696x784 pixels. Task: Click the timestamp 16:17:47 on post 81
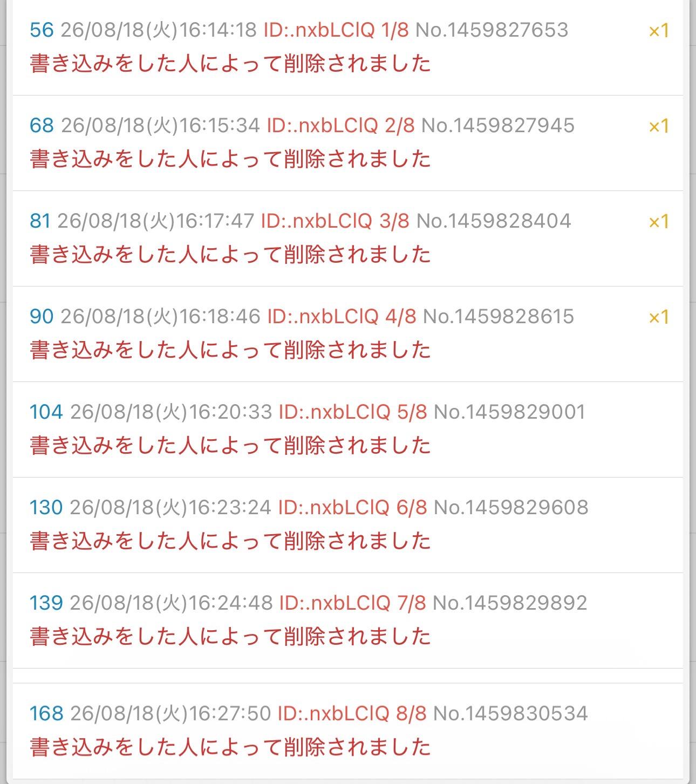(215, 221)
